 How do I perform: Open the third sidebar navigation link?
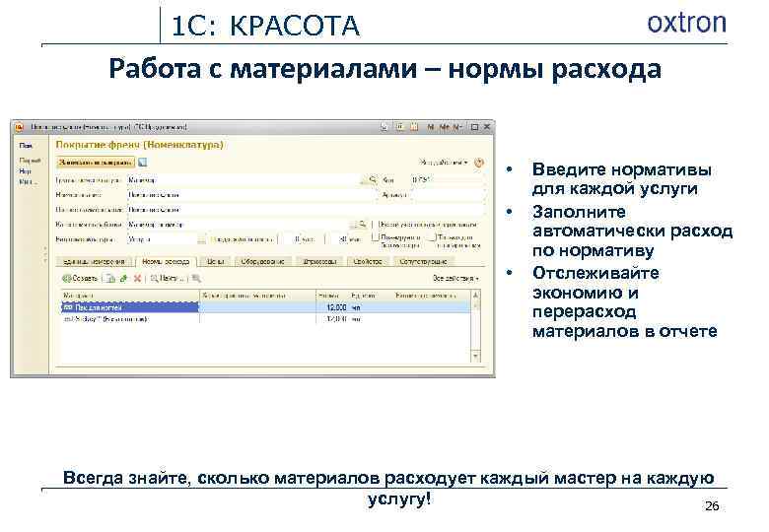tap(25, 171)
